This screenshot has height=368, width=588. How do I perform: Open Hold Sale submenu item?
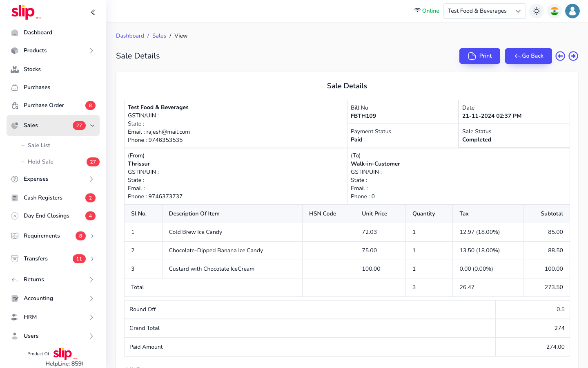pos(40,162)
